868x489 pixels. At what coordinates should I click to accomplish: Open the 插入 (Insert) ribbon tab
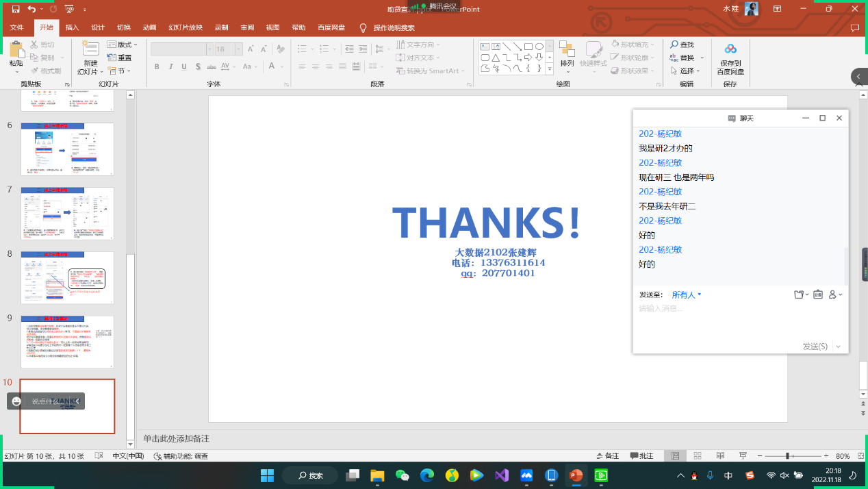pyautogui.click(x=72, y=27)
